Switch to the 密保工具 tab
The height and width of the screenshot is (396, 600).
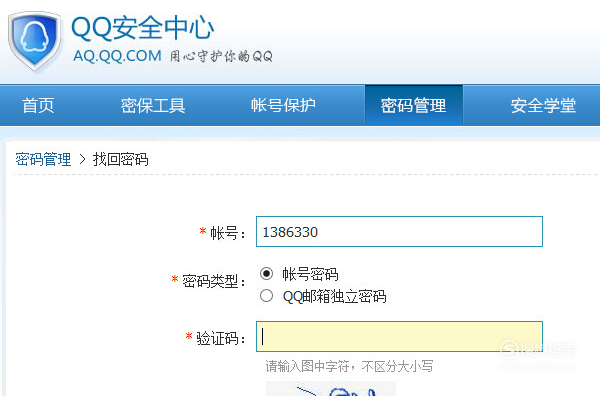click(x=153, y=106)
